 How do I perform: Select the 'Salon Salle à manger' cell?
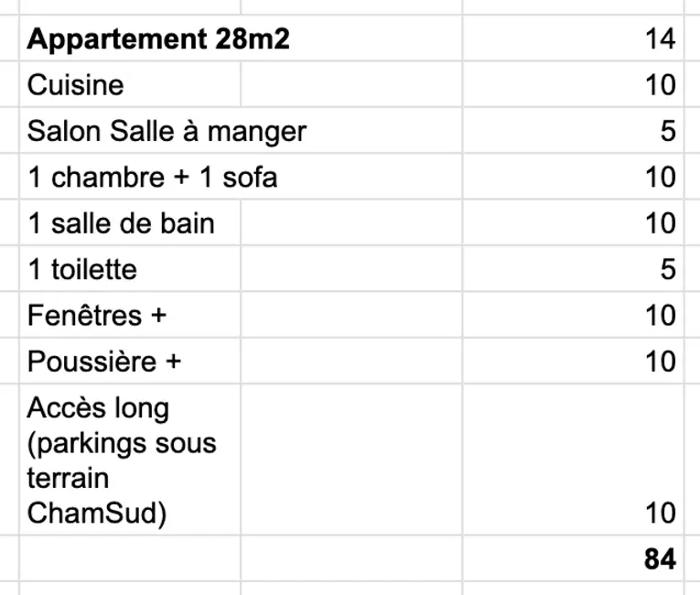click(167, 131)
